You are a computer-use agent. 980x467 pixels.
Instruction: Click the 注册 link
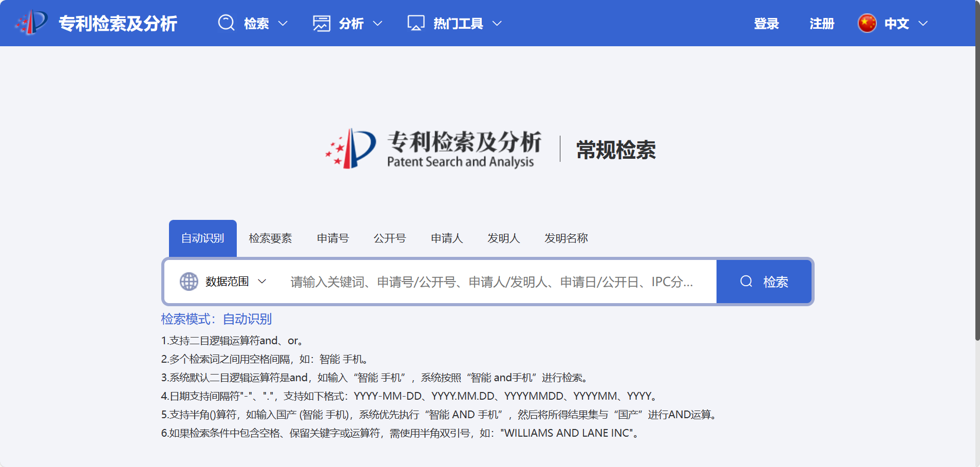pyautogui.click(x=822, y=24)
